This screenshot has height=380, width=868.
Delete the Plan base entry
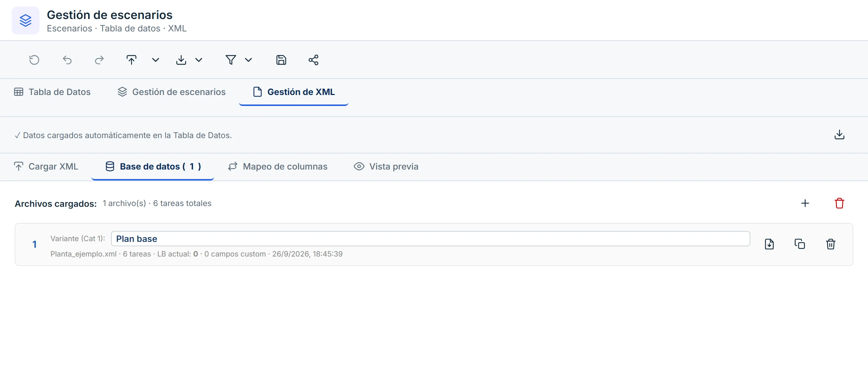coord(831,244)
